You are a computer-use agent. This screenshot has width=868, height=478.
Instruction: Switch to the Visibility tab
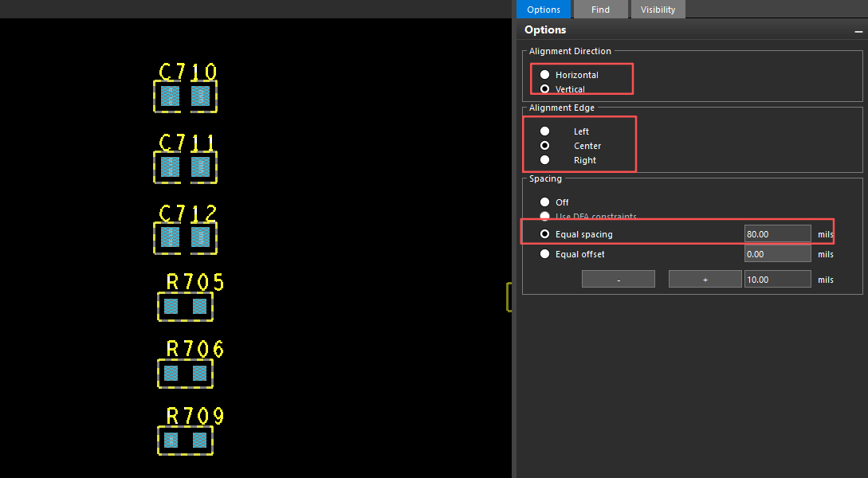pos(658,10)
